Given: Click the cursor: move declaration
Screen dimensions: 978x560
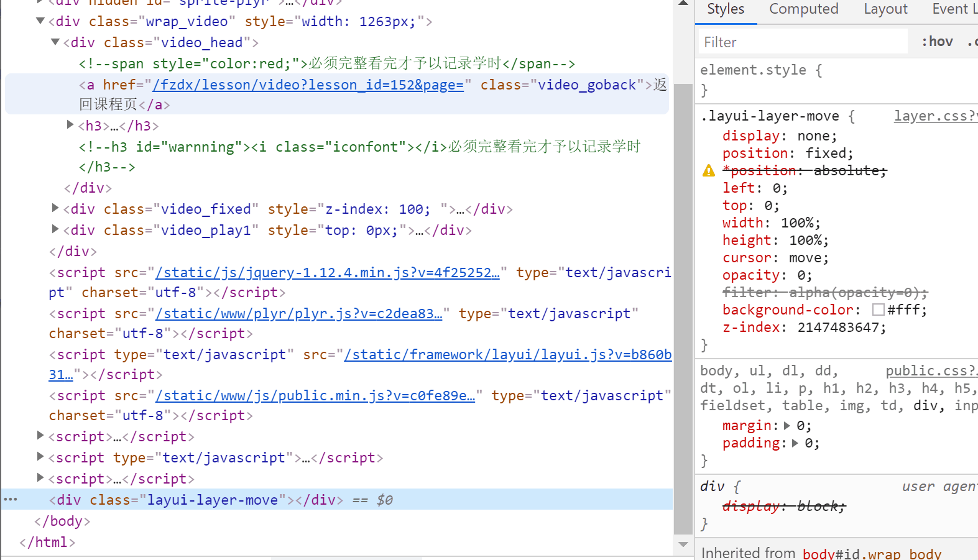Looking at the screenshot, I should pyautogui.click(x=775, y=257).
